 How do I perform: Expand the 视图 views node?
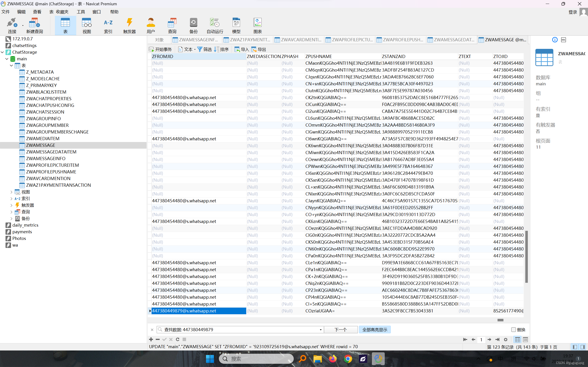[x=11, y=192]
